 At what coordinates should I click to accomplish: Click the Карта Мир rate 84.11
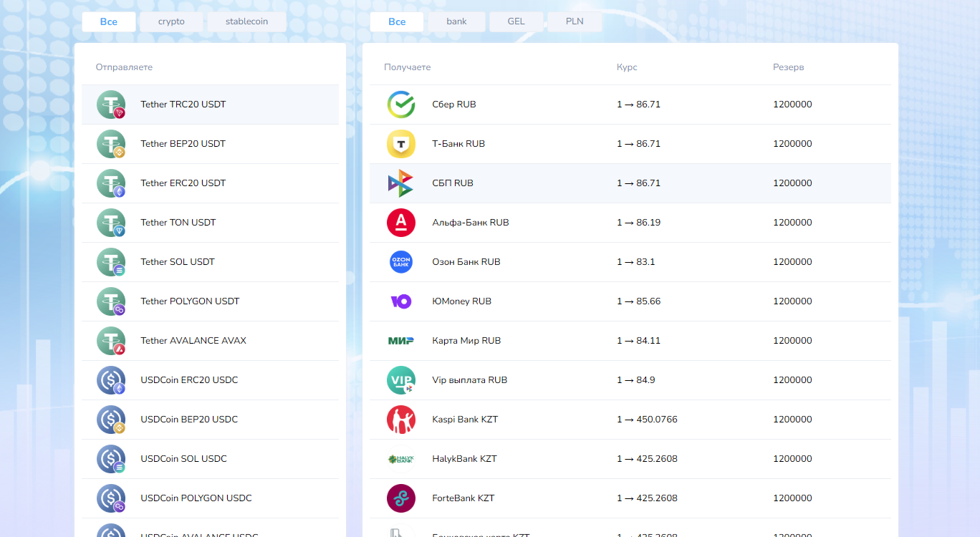point(638,341)
